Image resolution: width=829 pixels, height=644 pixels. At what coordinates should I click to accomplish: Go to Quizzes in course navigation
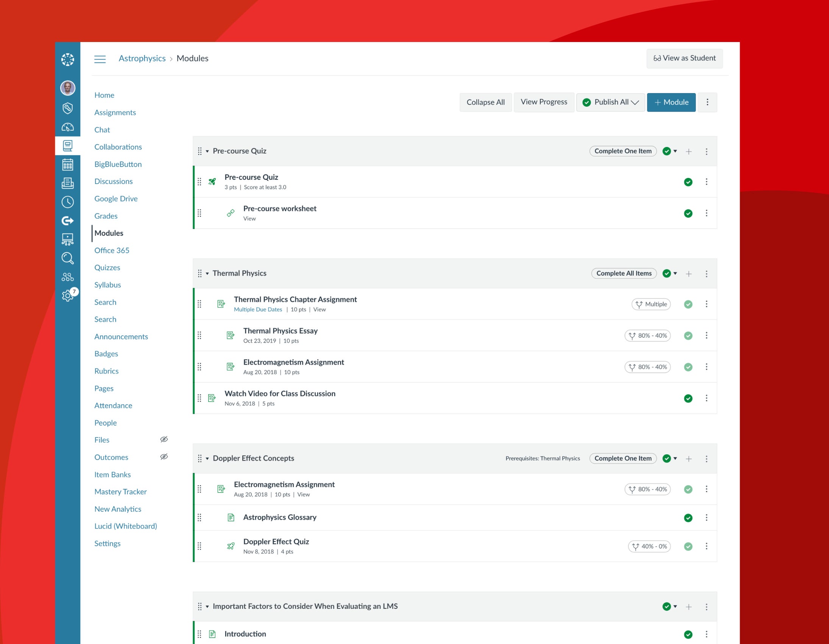[108, 267]
